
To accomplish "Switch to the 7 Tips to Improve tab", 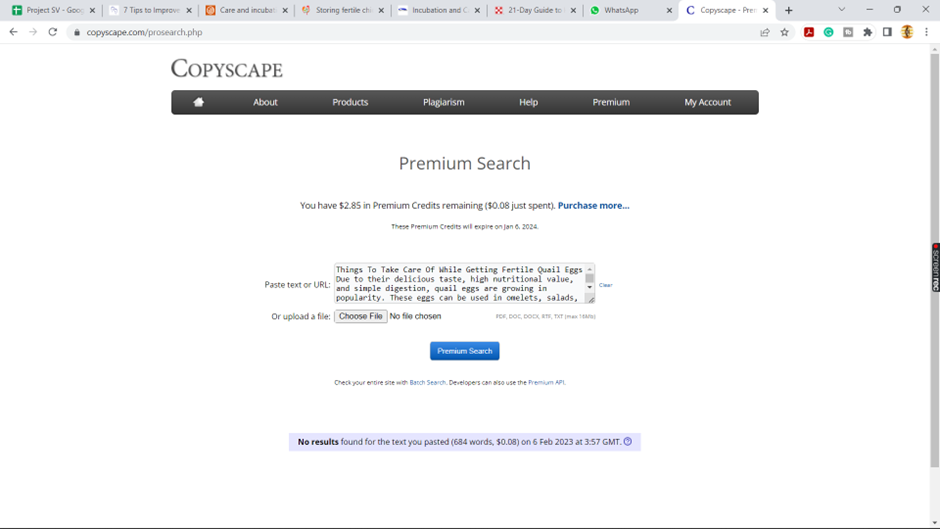I will (x=149, y=10).
